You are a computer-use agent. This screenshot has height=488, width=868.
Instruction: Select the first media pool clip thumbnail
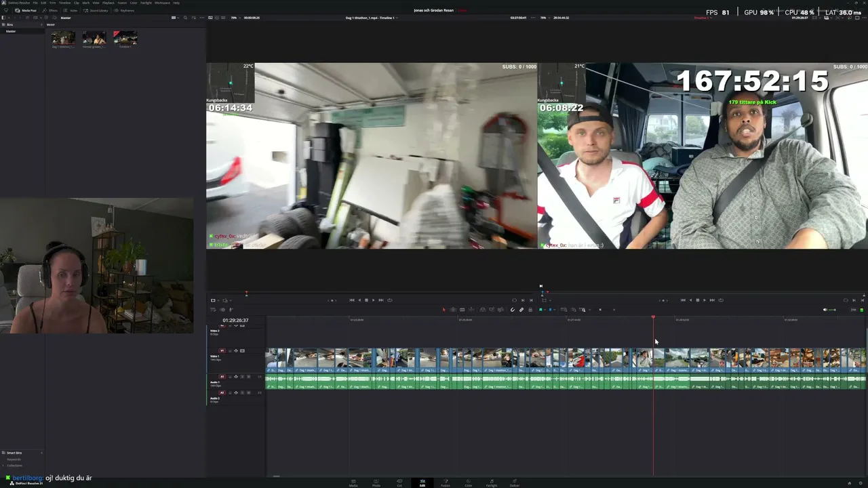(x=63, y=38)
